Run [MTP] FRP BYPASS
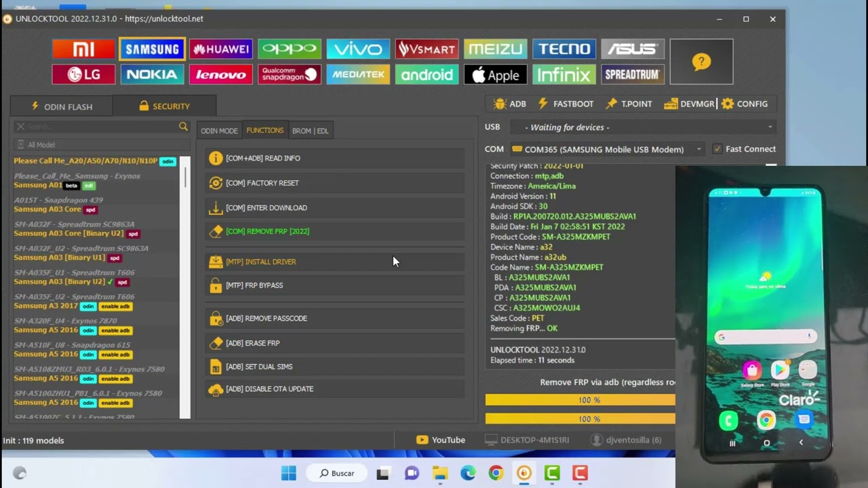Screen dimensions: 868x488 335,285
